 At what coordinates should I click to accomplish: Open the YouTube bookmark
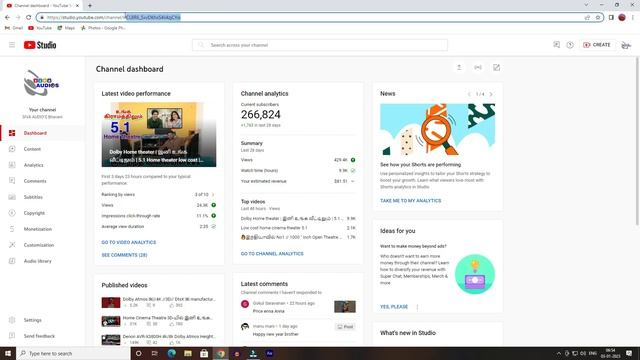(x=40, y=28)
